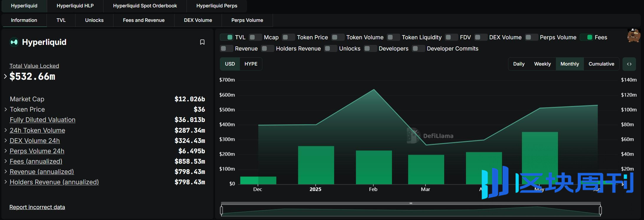Select USD denomination
Image resolution: width=644 pixels, height=220 pixels.
pos(230,64)
